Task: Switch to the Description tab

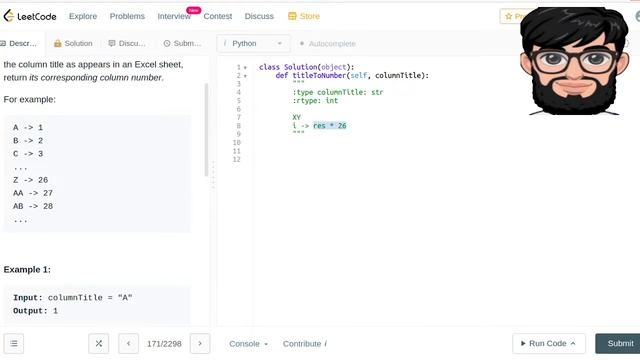Action: coord(19,43)
